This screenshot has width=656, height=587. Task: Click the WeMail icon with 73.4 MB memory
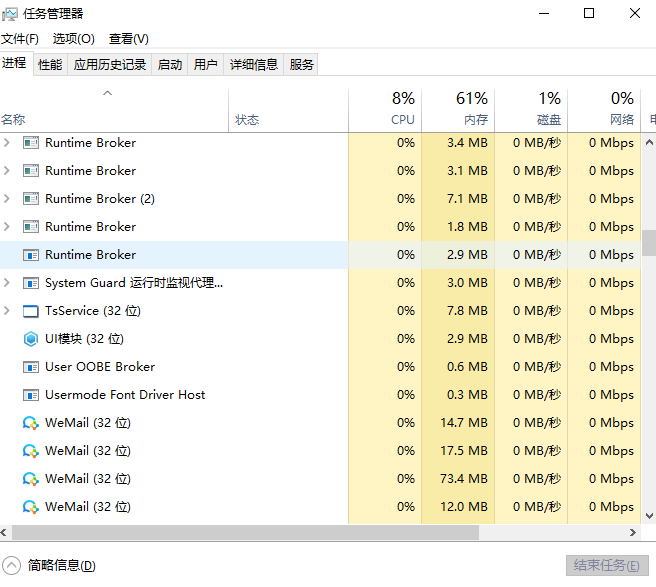(x=31, y=479)
